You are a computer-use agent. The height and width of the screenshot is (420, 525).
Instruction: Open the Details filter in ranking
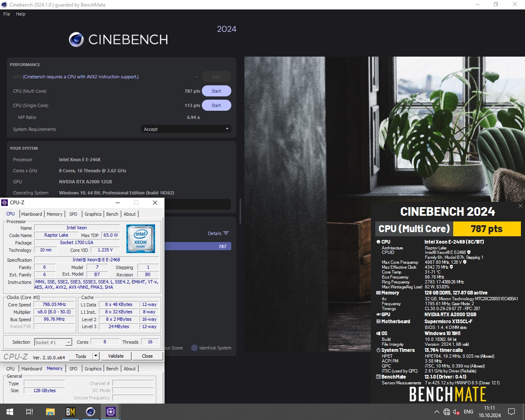218,233
